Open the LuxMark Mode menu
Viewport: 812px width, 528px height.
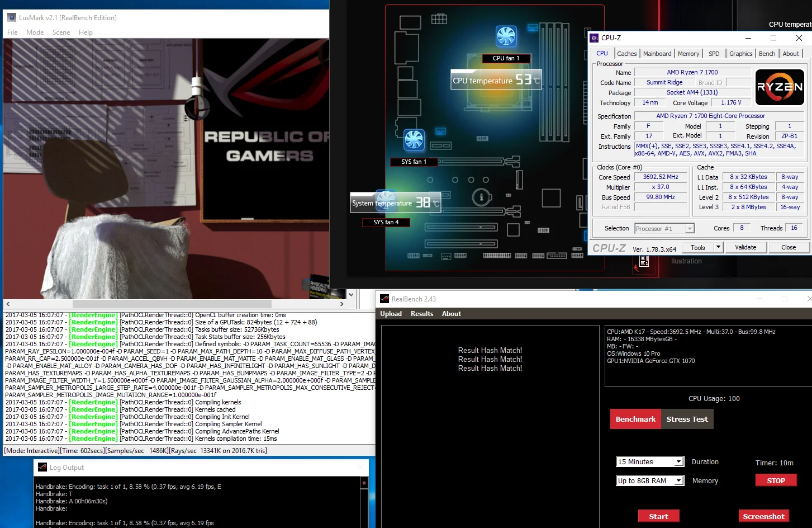(35, 32)
